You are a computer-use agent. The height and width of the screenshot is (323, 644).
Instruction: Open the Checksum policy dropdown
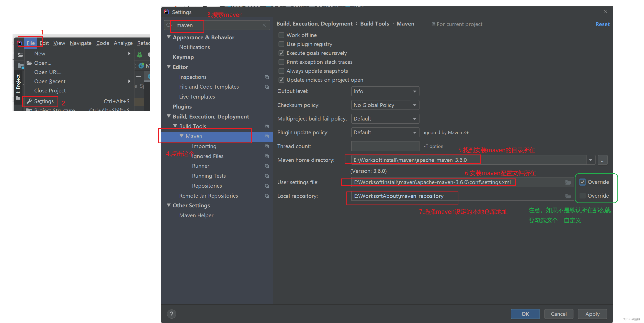tap(385, 105)
